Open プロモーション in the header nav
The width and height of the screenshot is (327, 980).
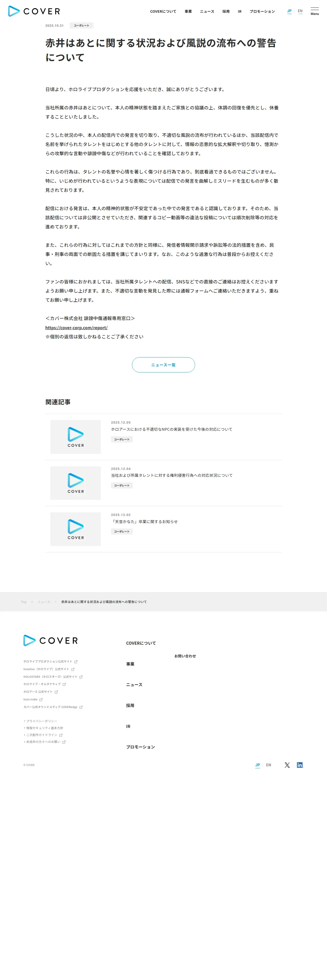(x=262, y=11)
